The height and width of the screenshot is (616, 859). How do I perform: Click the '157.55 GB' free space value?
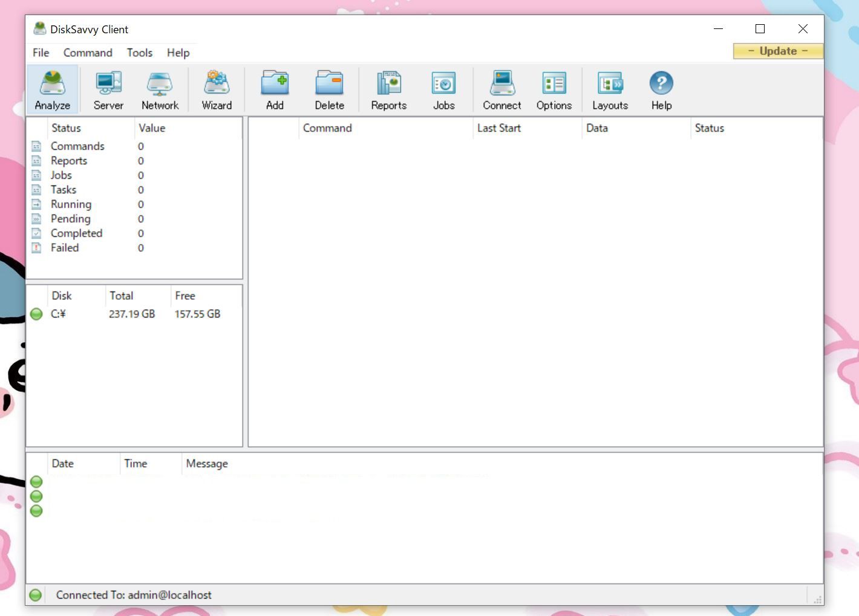[197, 314]
